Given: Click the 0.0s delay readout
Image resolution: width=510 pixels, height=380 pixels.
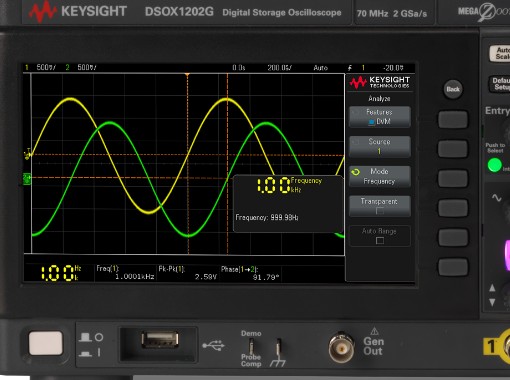Looking at the screenshot, I should [239, 68].
